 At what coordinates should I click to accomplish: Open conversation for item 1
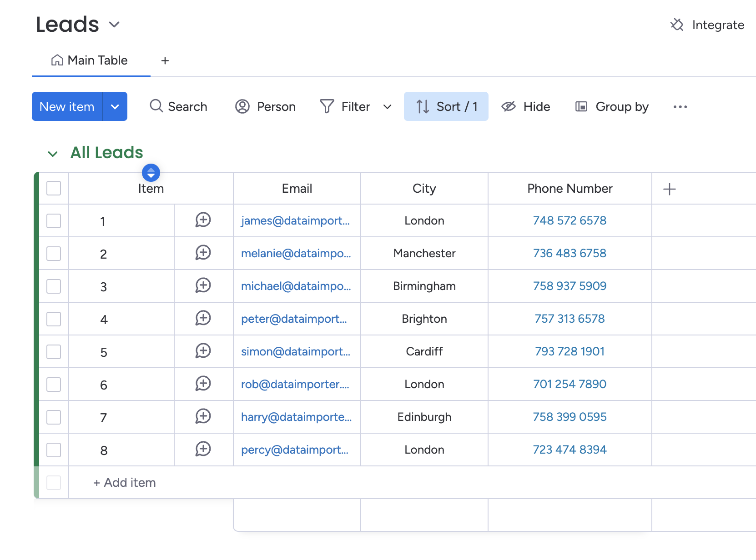pos(203,220)
